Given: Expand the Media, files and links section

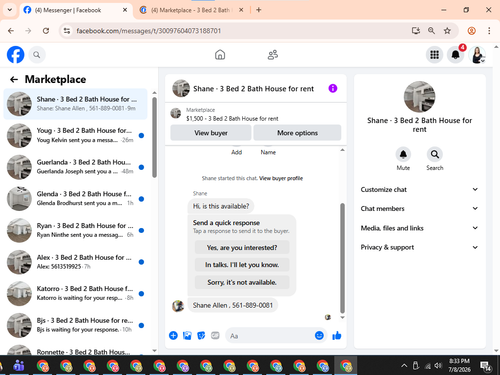Looking at the screenshot, I should tap(419, 228).
